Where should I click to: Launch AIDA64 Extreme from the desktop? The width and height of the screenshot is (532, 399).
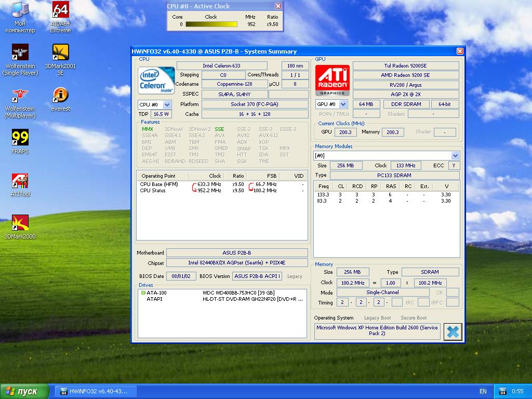point(60,17)
